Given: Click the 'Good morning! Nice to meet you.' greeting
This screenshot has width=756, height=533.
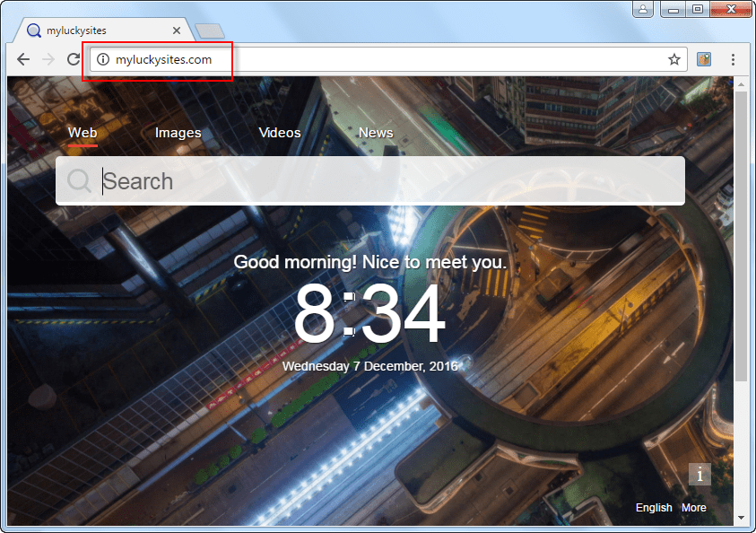Looking at the screenshot, I should [x=369, y=262].
